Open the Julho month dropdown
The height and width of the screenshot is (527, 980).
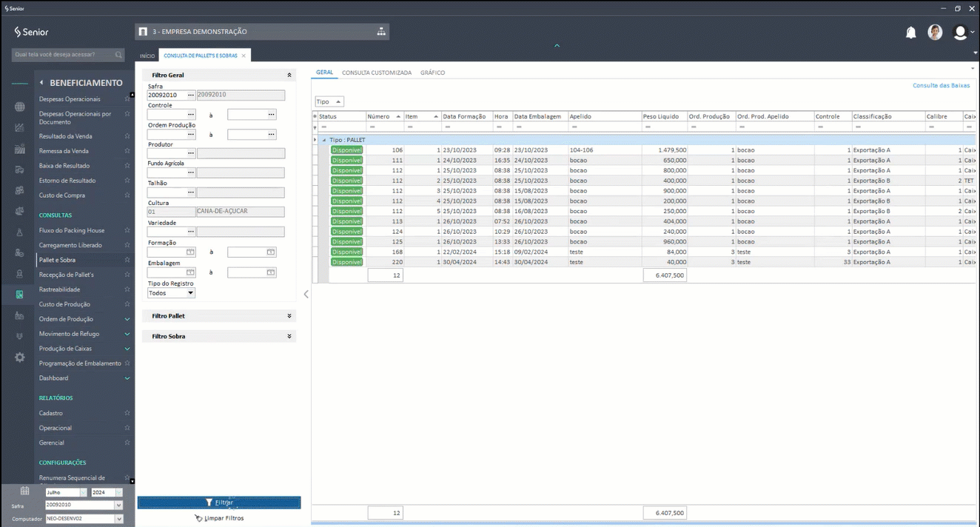pos(83,492)
